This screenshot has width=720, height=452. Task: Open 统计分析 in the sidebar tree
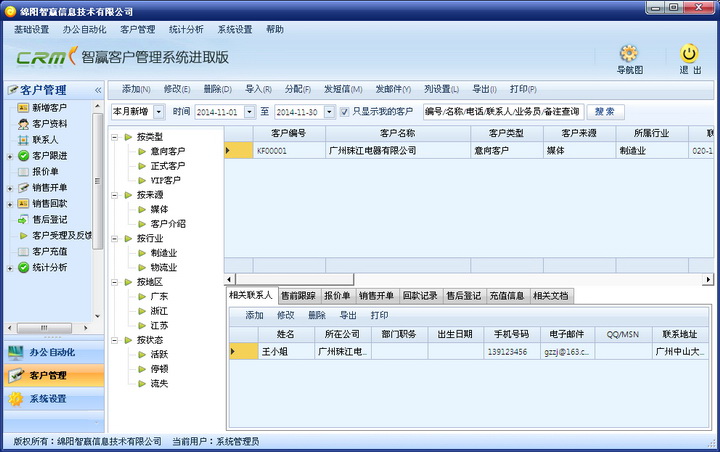click(49, 267)
